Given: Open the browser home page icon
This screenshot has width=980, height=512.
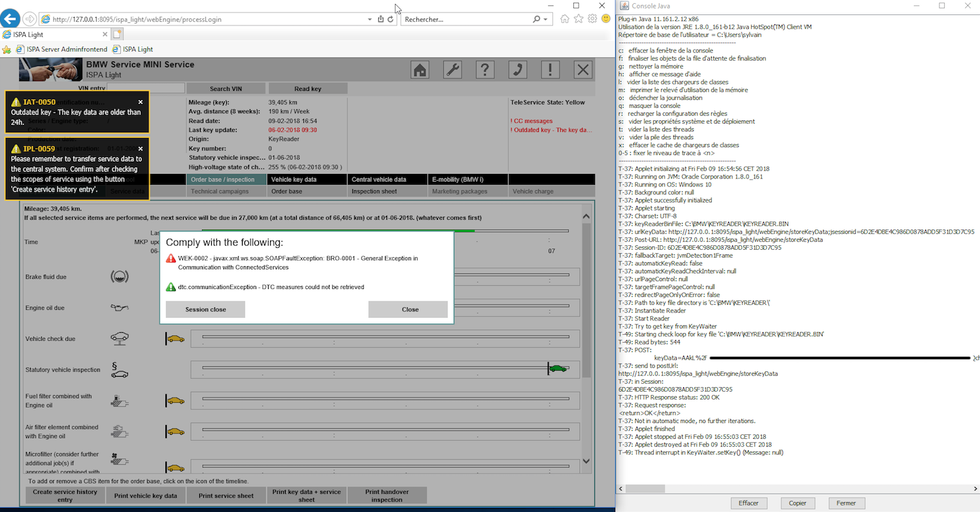Looking at the screenshot, I should 564,19.
